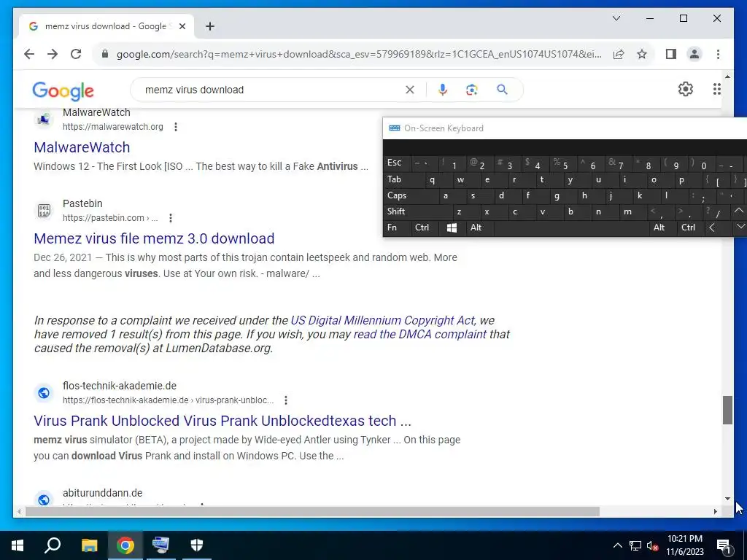Click https://malwarewatch.org URL text
The width and height of the screenshot is (747, 560).
[x=113, y=127]
